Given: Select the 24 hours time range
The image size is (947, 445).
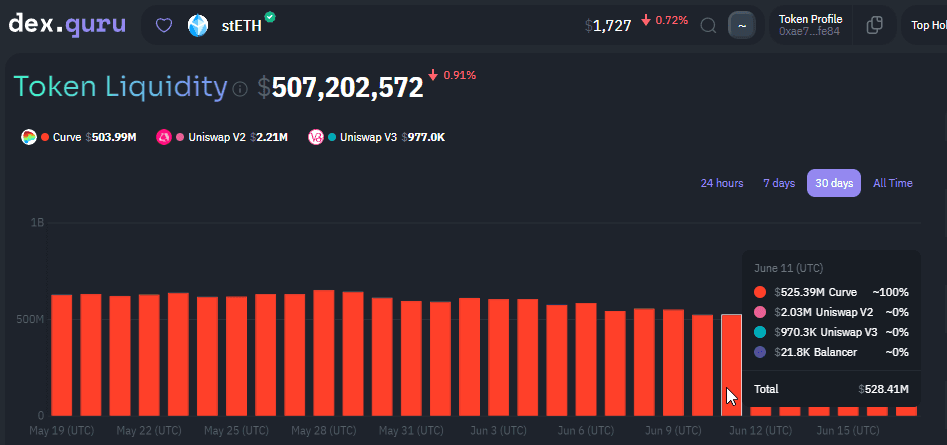Looking at the screenshot, I should (721, 183).
